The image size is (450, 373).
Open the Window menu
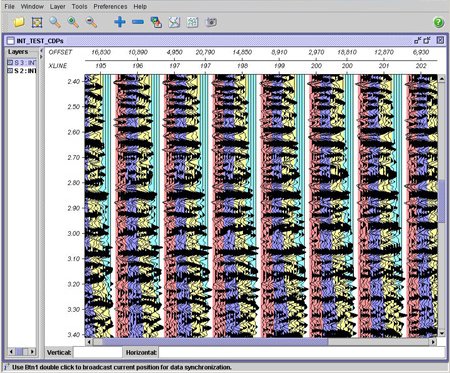(x=32, y=6)
